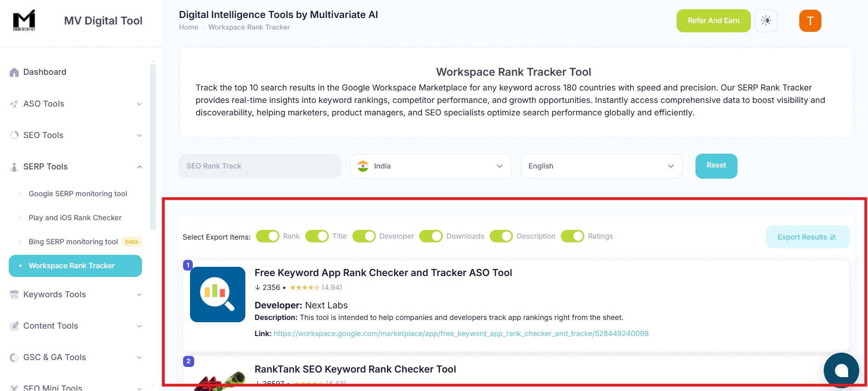Click Export Results button
This screenshot has height=391, width=868.
(x=808, y=237)
